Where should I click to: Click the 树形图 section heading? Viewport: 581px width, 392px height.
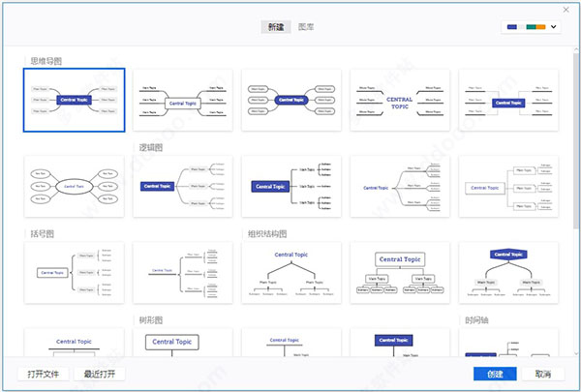coord(151,320)
